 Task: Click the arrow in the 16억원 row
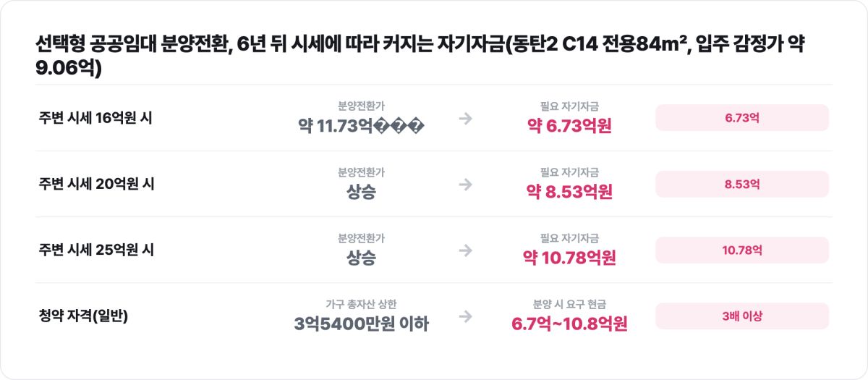465,119
